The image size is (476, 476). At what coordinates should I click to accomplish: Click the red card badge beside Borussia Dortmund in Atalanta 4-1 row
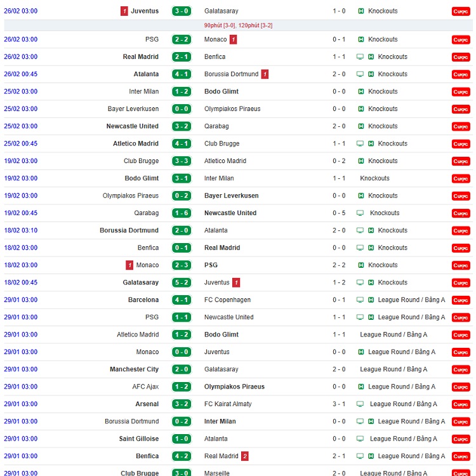[265, 74]
